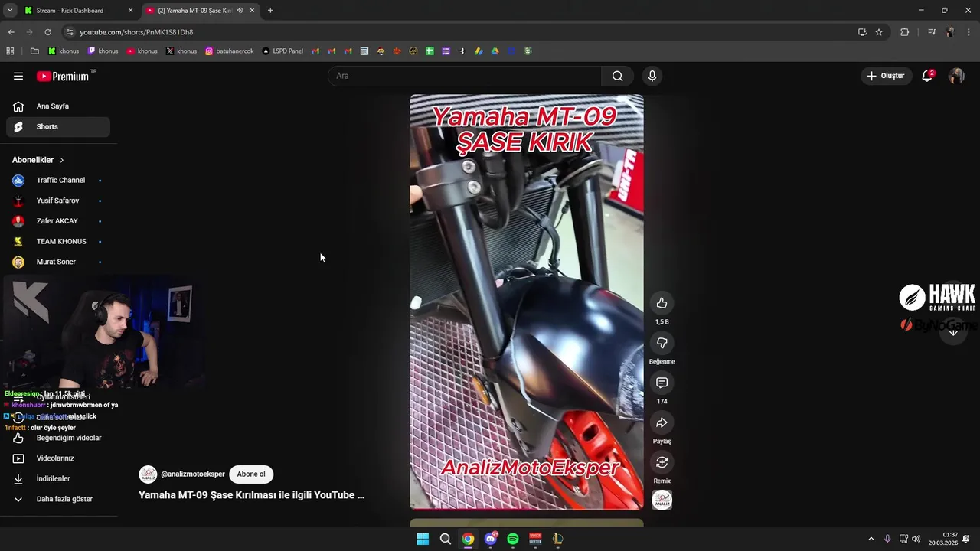Open YouTube account avatar menu
Viewport: 980px width, 551px height.
tap(956, 76)
